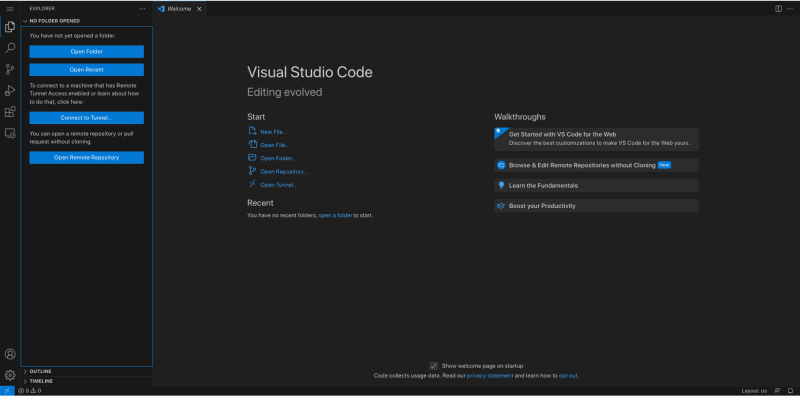Open the Source Control view icon
This screenshot has width=800, height=396.
click(10, 69)
